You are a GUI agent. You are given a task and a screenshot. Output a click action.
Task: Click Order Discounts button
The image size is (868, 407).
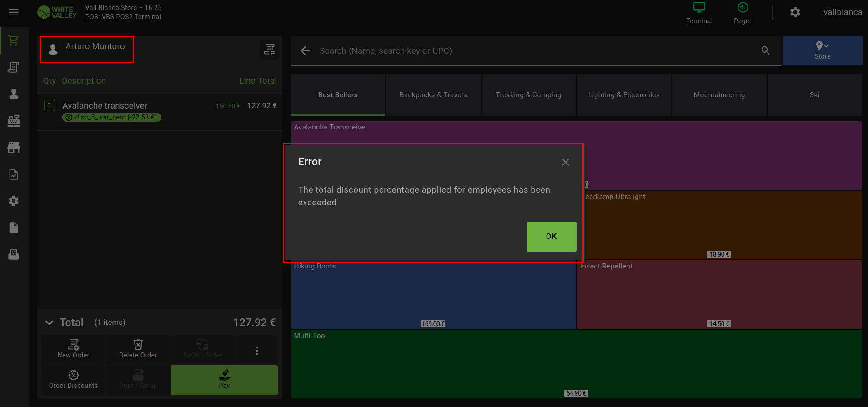click(x=74, y=380)
